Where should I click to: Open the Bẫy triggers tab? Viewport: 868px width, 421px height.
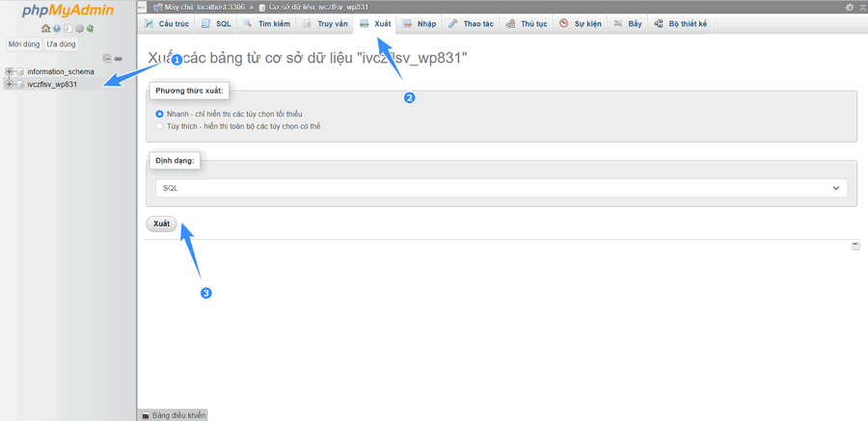pyautogui.click(x=628, y=24)
